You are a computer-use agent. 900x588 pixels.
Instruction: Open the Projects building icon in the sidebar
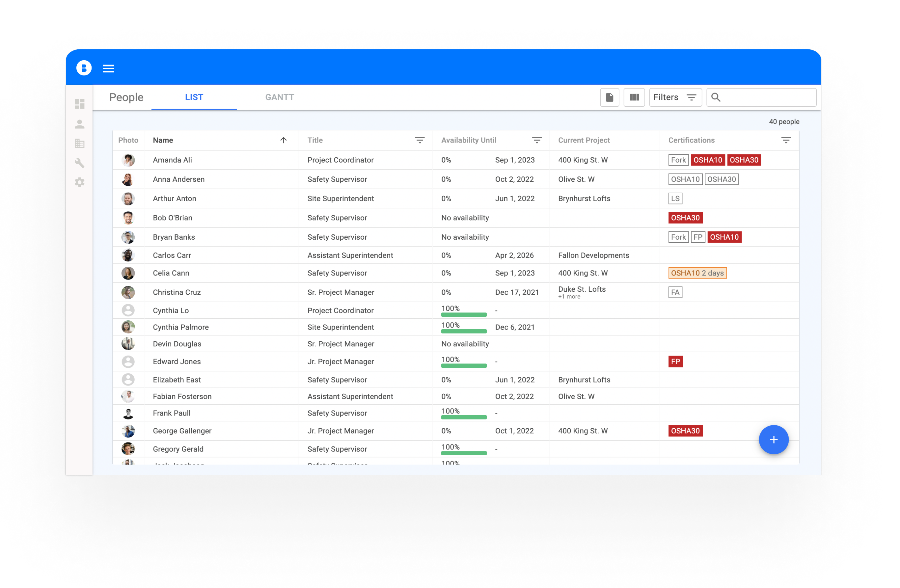coord(80,144)
